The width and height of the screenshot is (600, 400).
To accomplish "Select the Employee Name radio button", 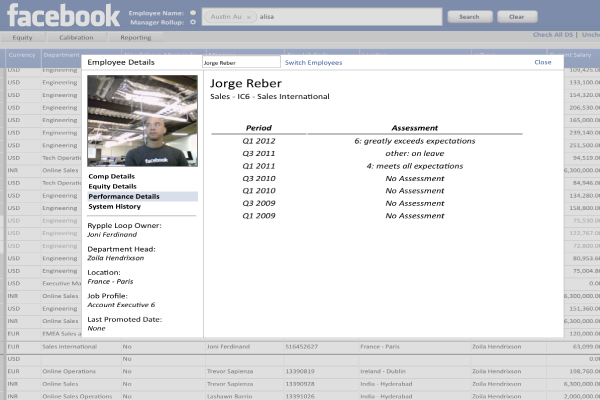I will tap(192, 12).
